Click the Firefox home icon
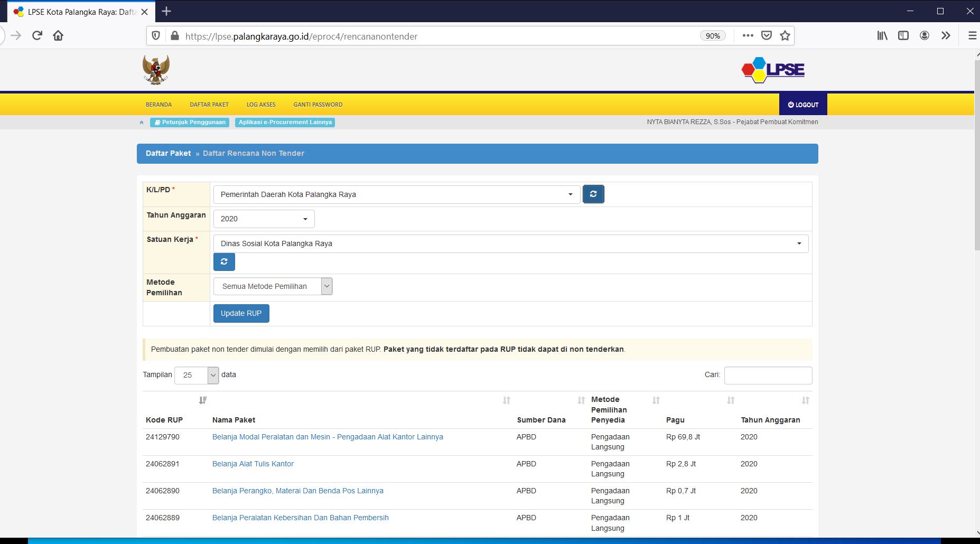 point(58,36)
